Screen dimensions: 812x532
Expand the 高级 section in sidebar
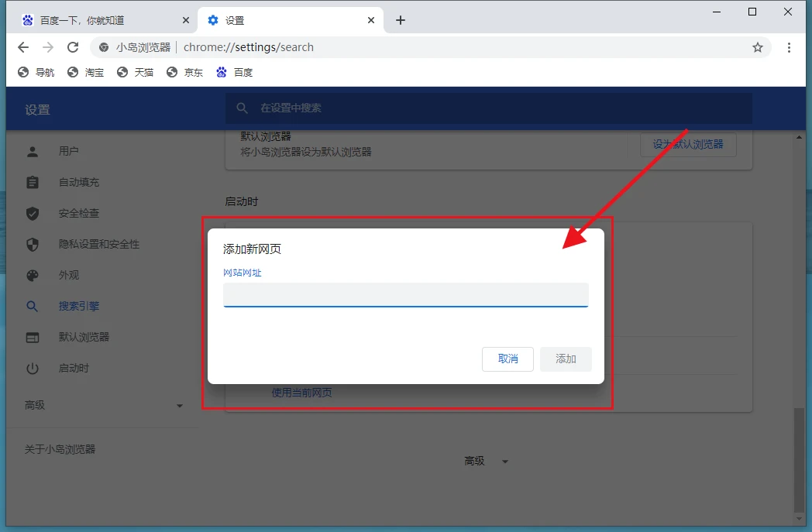[x=104, y=405]
